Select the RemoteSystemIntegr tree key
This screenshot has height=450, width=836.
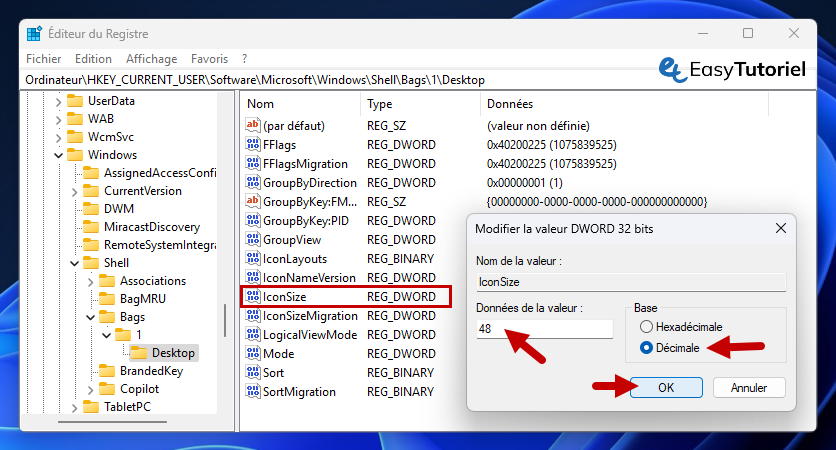(160, 245)
